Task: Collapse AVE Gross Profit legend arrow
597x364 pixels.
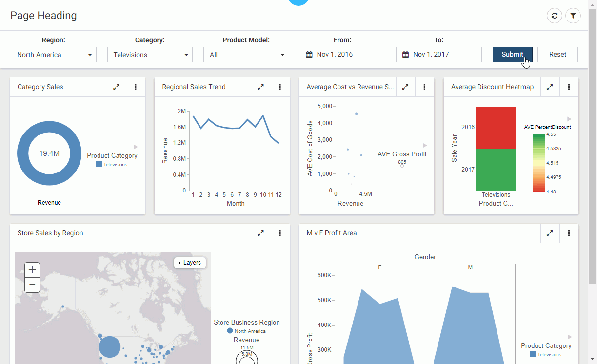Action: point(425,145)
